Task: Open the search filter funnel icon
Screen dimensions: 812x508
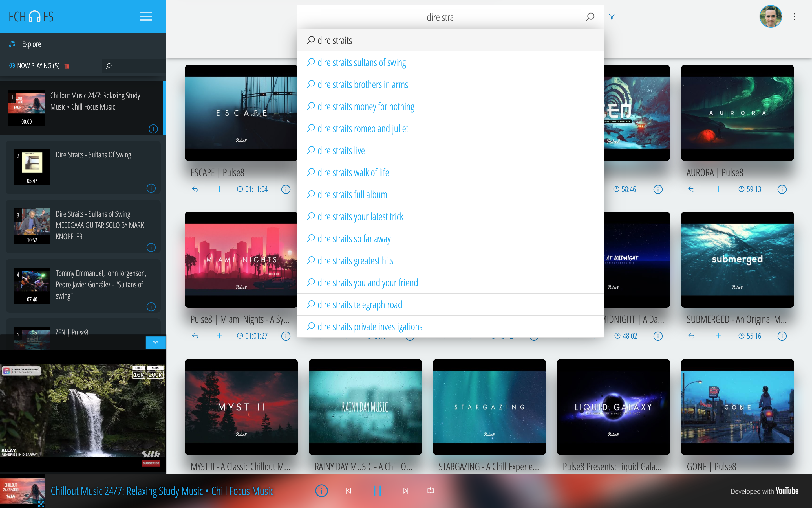Action: click(612, 16)
